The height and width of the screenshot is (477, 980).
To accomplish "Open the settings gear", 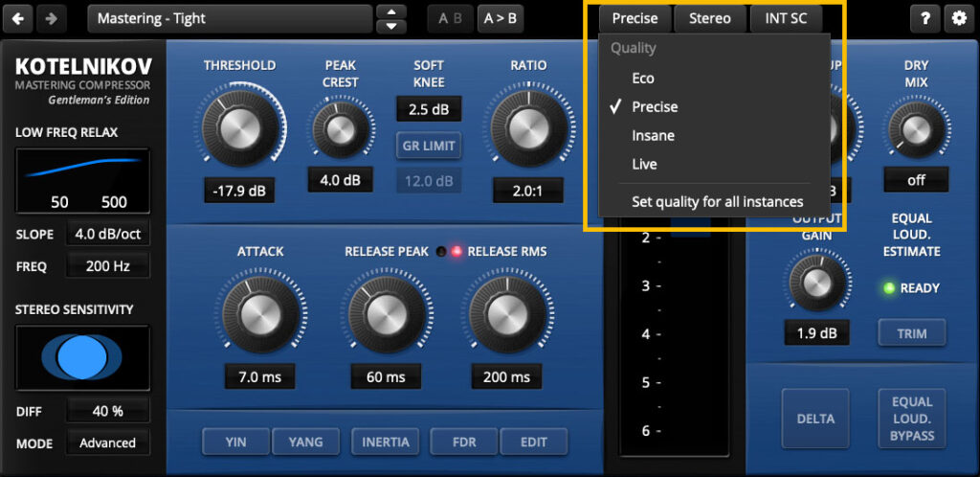I will [959, 19].
